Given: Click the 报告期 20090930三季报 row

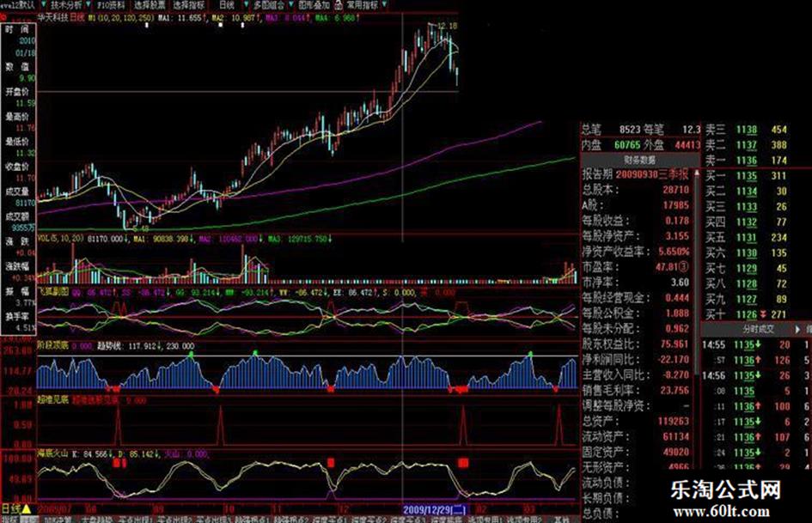Looking at the screenshot, I should [x=636, y=174].
